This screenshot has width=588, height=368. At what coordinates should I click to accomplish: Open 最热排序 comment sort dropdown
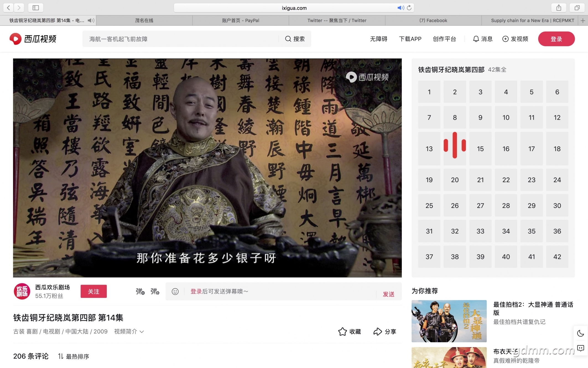pyautogui.click(x=74, y=356)
